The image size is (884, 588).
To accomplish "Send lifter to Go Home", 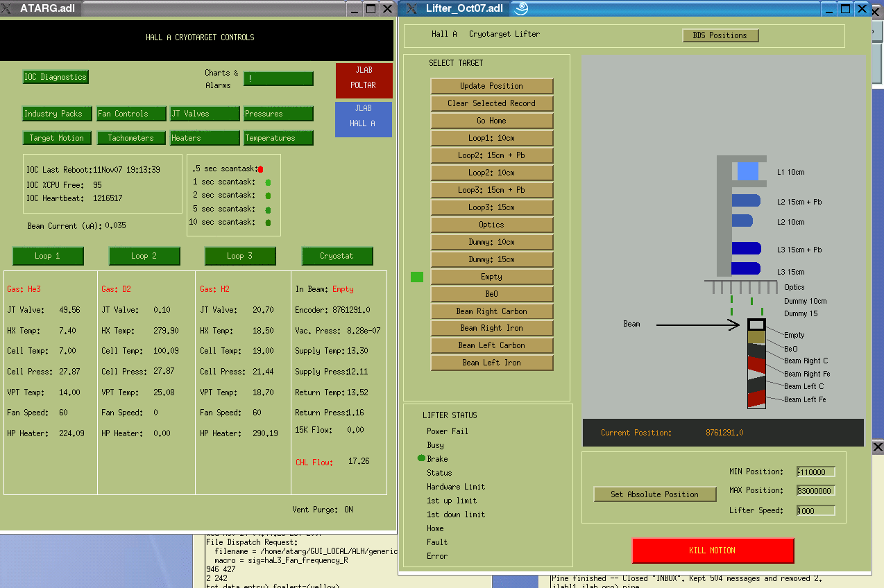I will tap(492, 121).
